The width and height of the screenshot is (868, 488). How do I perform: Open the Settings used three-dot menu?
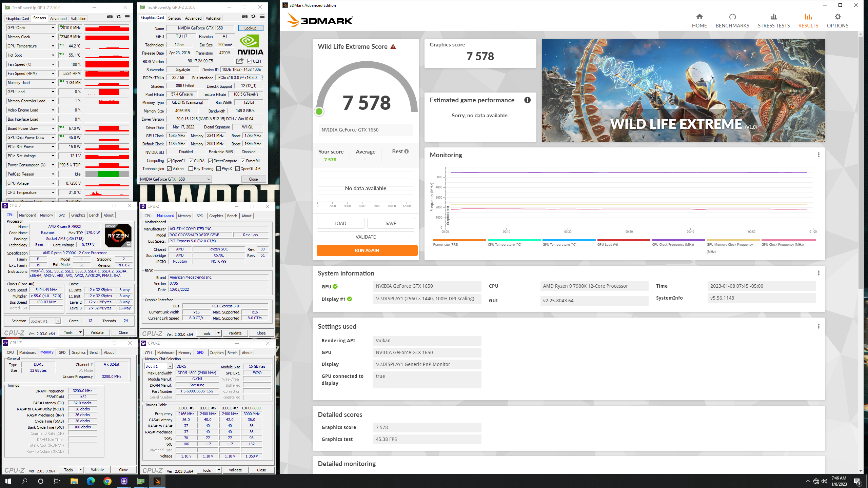(818, 326)
